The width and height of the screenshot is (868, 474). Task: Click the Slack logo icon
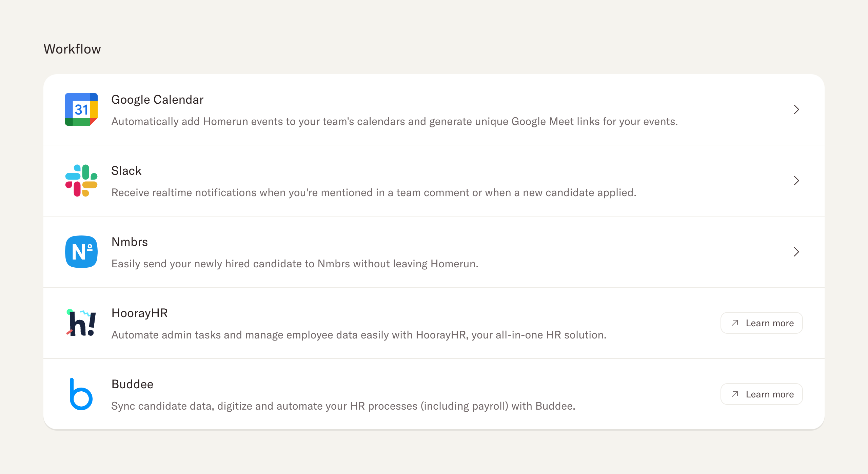[x=81, y=181]
